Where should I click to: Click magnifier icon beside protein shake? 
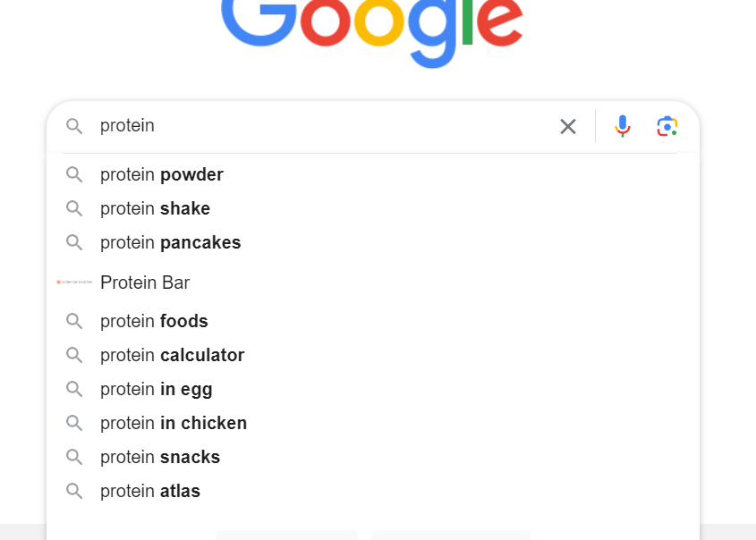[x=74, y=208]
